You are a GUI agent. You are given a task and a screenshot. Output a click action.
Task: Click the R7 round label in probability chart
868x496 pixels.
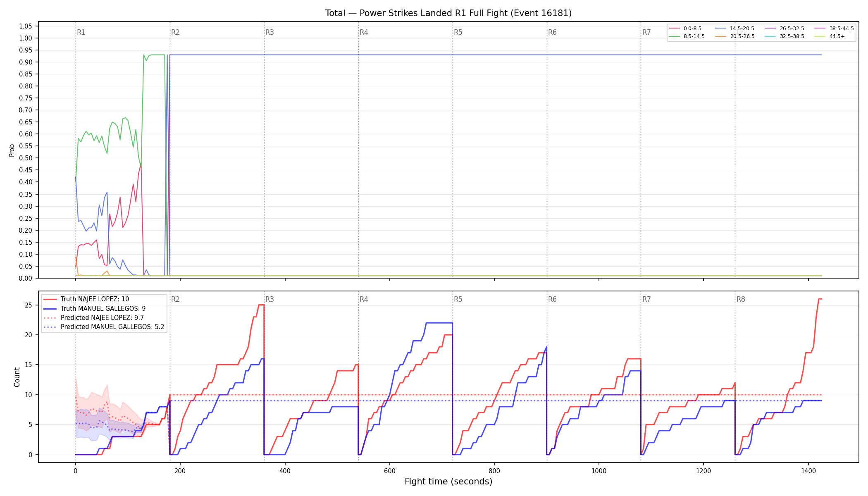point(646,32)
